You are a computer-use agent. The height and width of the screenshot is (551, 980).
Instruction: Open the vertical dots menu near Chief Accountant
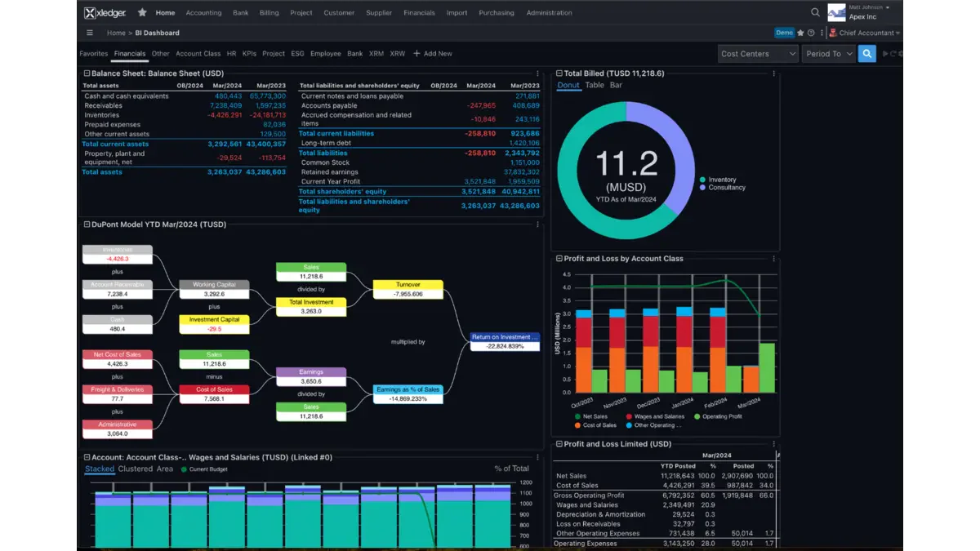tap(821, 33)
